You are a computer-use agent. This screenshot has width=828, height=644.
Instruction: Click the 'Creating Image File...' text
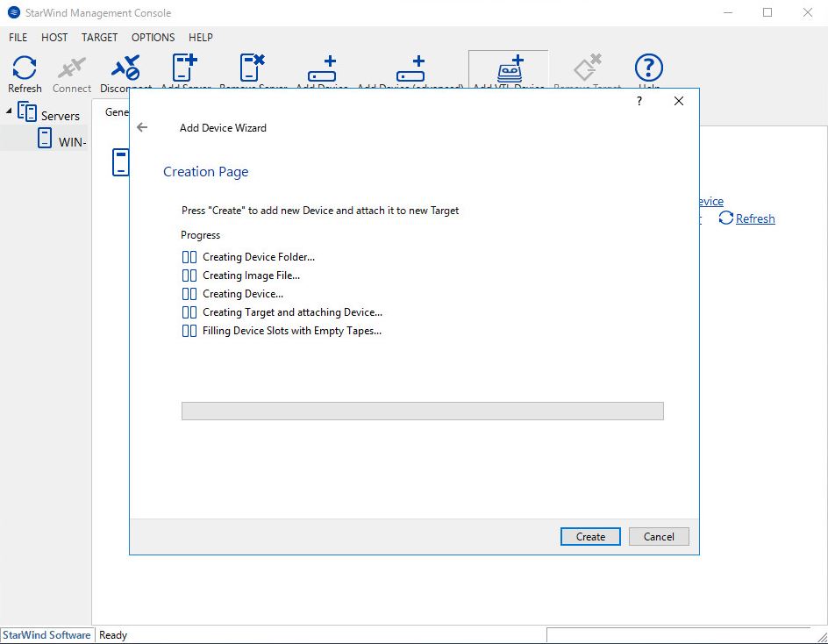click(x=252, y=275)
